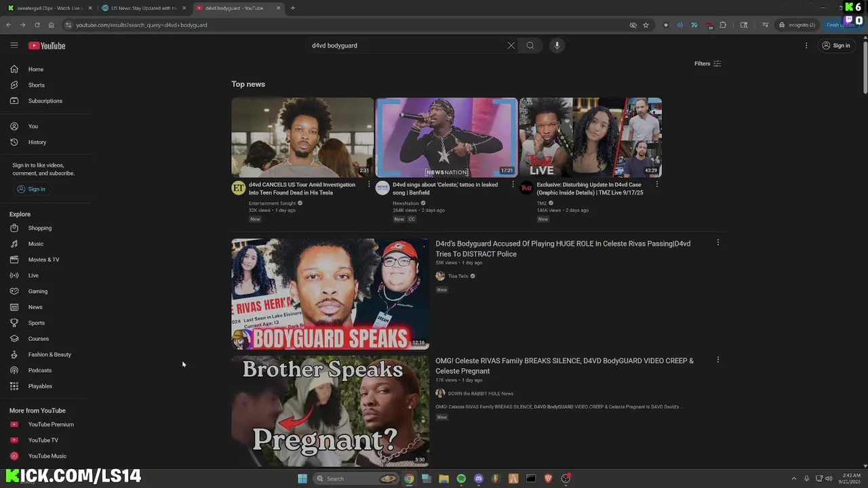Click the magnifier search button
This screenshot has width=868, height=488.
click(530, 45)
